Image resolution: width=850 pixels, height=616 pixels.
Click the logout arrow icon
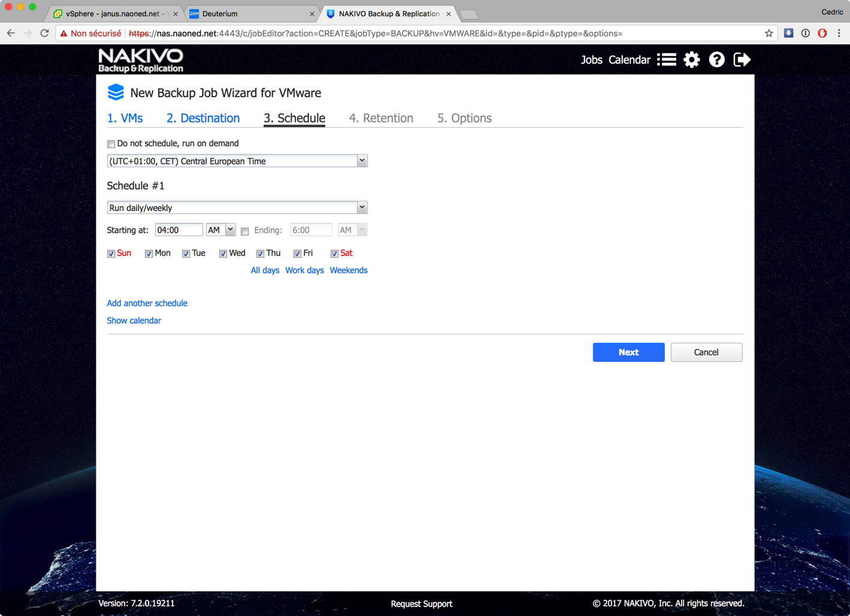click(742, 60)
